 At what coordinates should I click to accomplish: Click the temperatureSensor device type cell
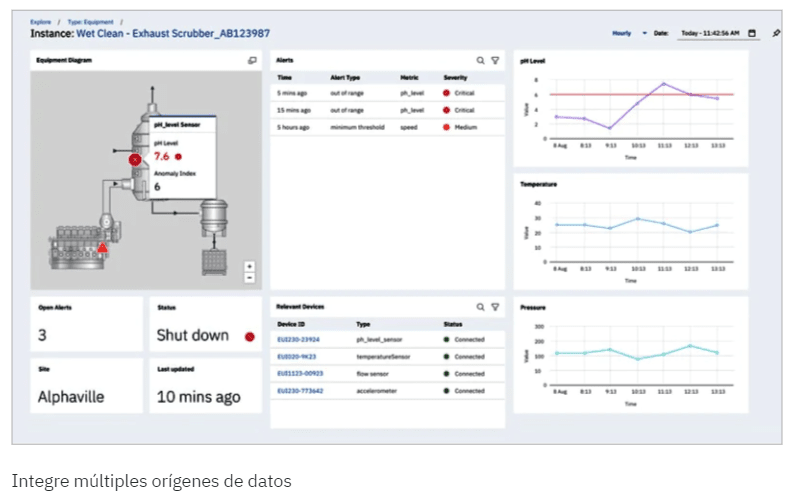(383, 357)
